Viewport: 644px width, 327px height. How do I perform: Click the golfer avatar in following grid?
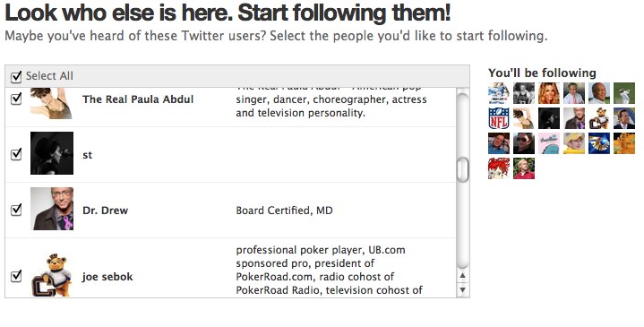click(x=624, y=93)
